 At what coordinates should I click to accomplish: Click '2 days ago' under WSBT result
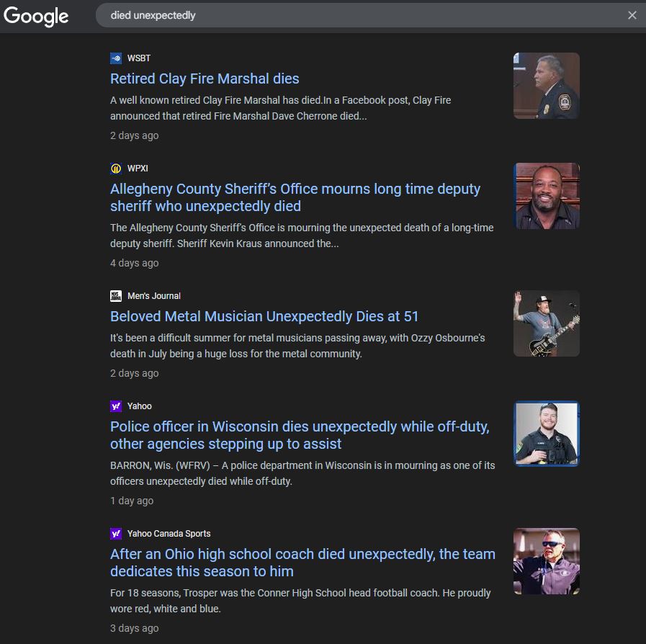click(x=134, y=135)
